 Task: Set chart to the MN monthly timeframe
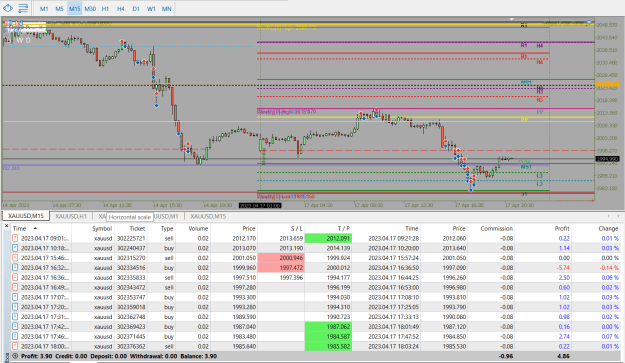point(166,8)
